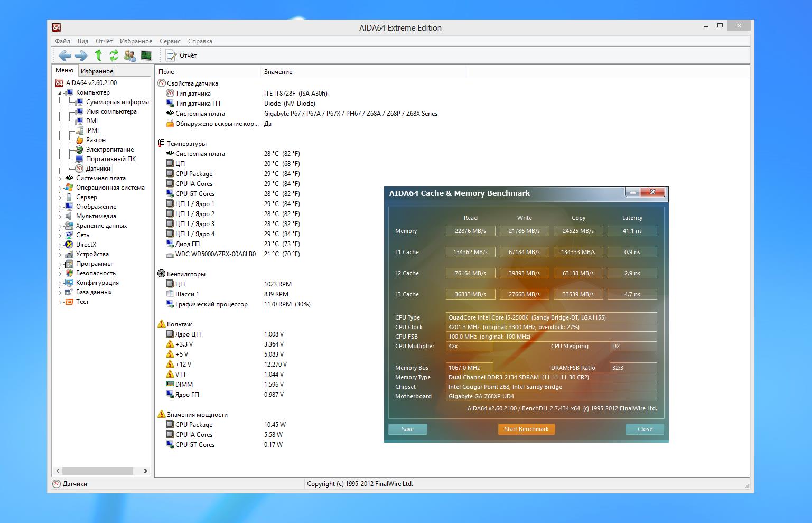The width and height of the screenshot is (812, 523).
Task: Click left arrow of tree horizontal scrollbar
Action: click(58, 471)
